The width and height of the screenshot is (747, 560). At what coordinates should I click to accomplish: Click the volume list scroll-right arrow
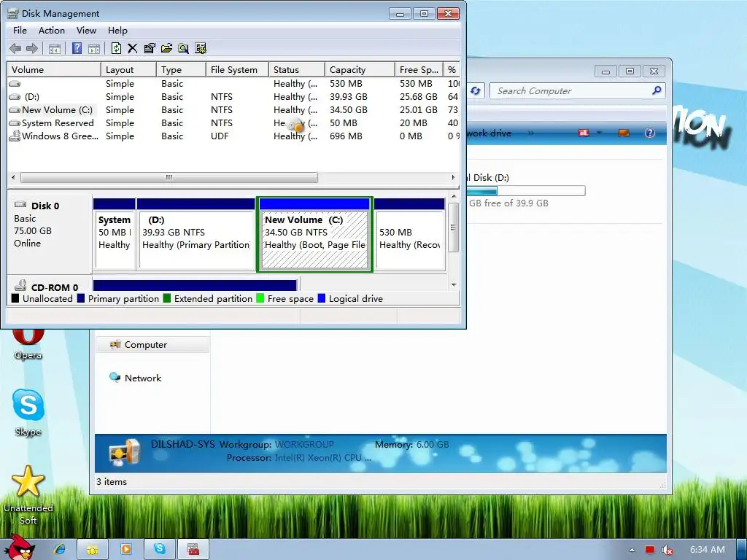click(454, 178)
